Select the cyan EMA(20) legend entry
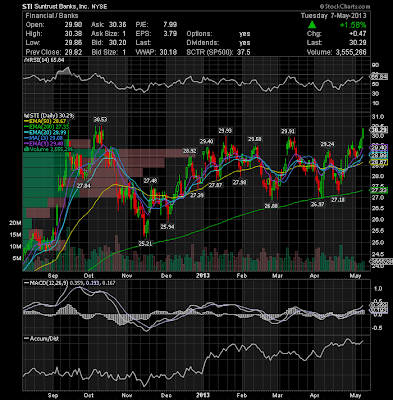The image size is (393, 400). pyautogui.click(x=45, y=133)
